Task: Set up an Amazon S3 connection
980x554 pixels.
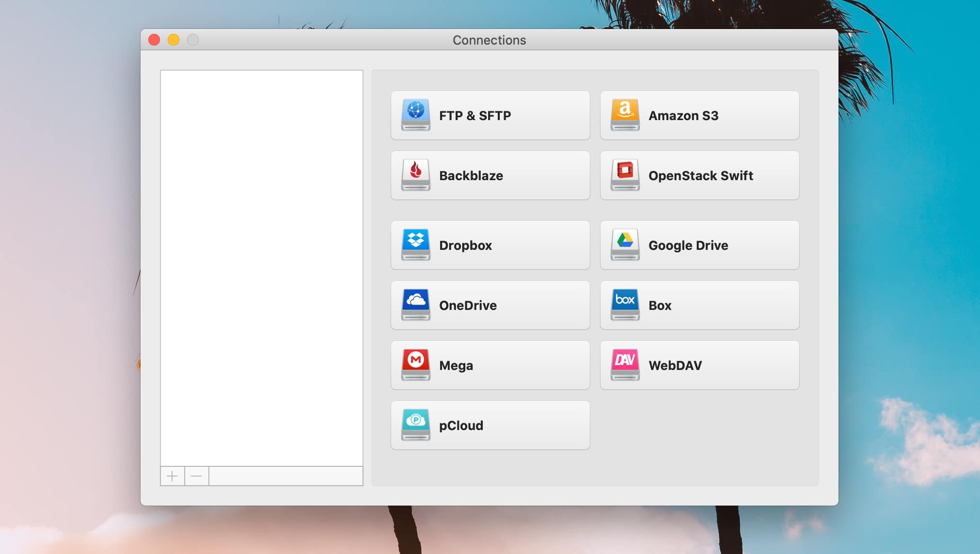Action: coord(699,115)
